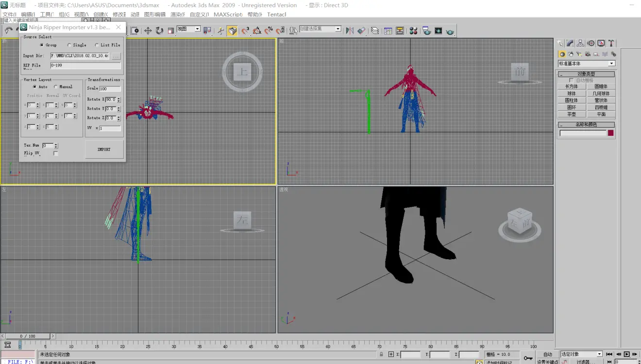Open the 图形编辑 menu

154,15
